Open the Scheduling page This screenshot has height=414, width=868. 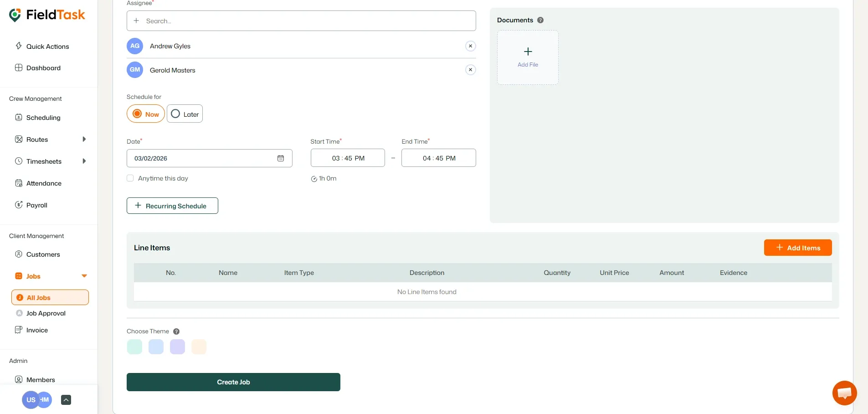(43, 118)
